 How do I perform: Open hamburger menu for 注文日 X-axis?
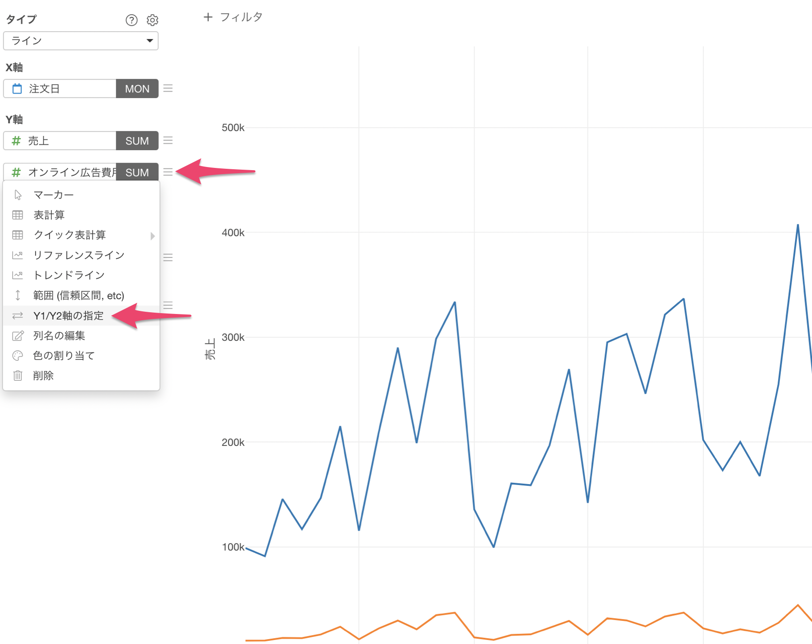pyautogui.click(x=168, y=88)
